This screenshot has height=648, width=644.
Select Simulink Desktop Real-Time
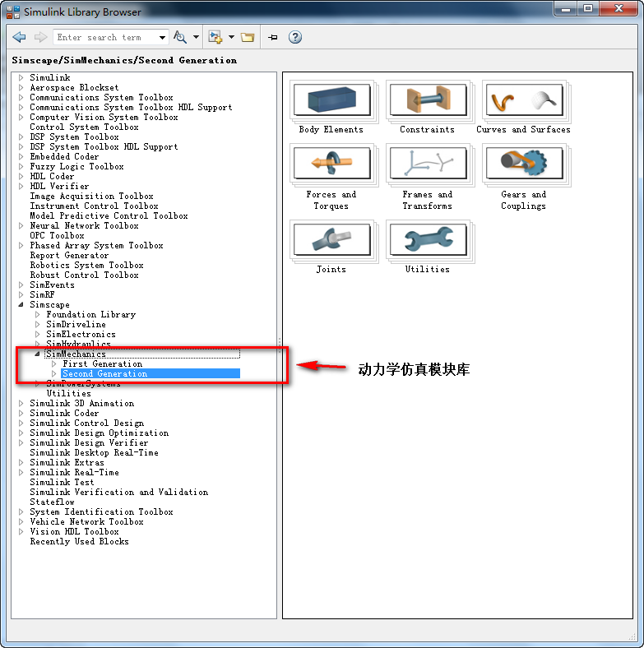click(95, 452)
